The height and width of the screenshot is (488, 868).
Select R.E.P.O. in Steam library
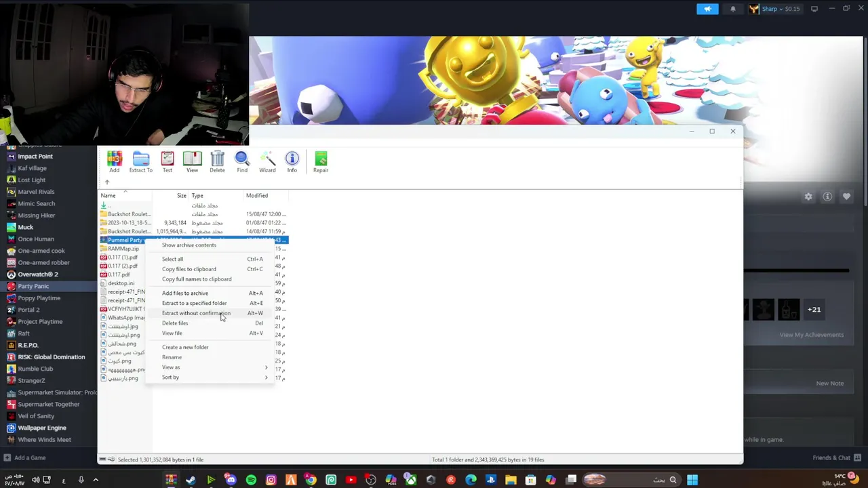click(x=28, y=346)
